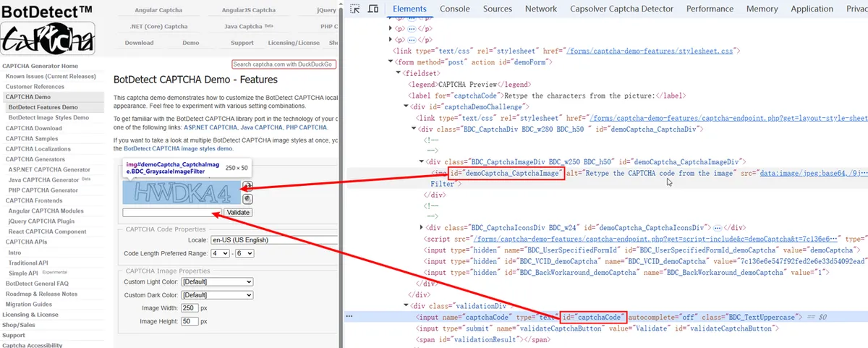The image size is (868, 348).
Task: Open jQuery CAPTCHA Plugin sidebar link
Action: tap(41, 221)
